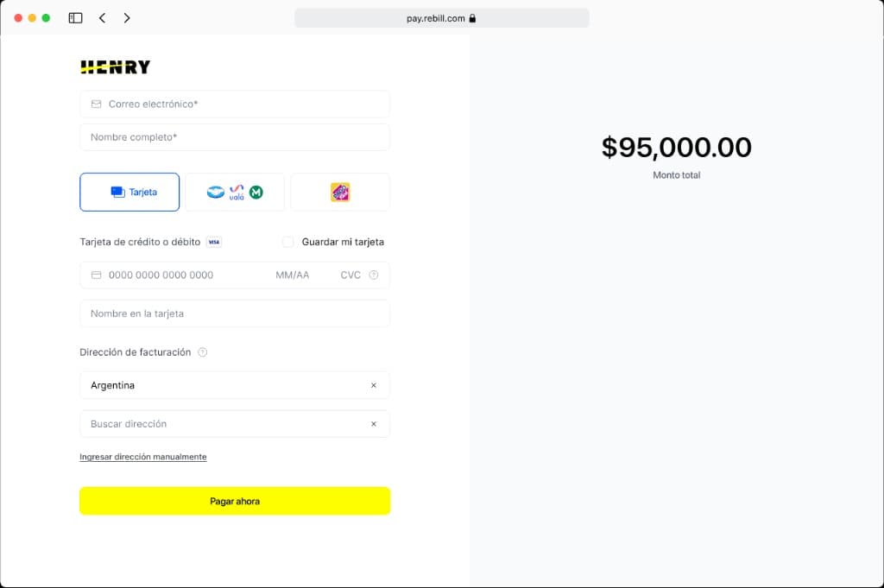Click the pay.rebill.com address bar
This screenshot has width=884, height=588.
(x=441, y=18)
